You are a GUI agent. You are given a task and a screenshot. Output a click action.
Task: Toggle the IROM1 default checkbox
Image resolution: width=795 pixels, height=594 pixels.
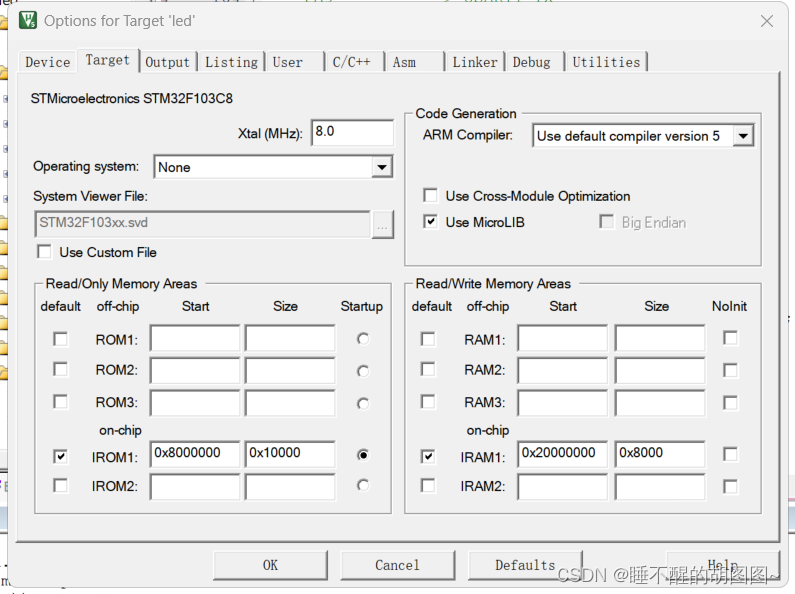[60, 457]
